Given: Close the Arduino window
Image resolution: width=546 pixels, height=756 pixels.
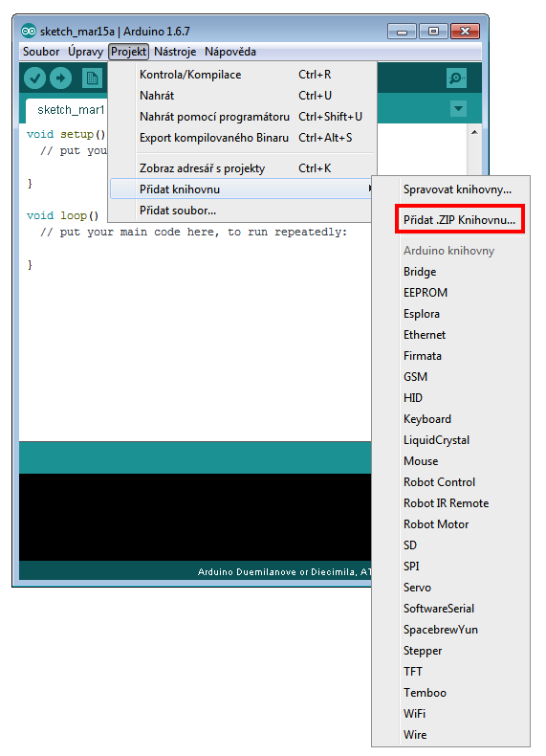Looking at the screenshot, I should click(465, 32).
